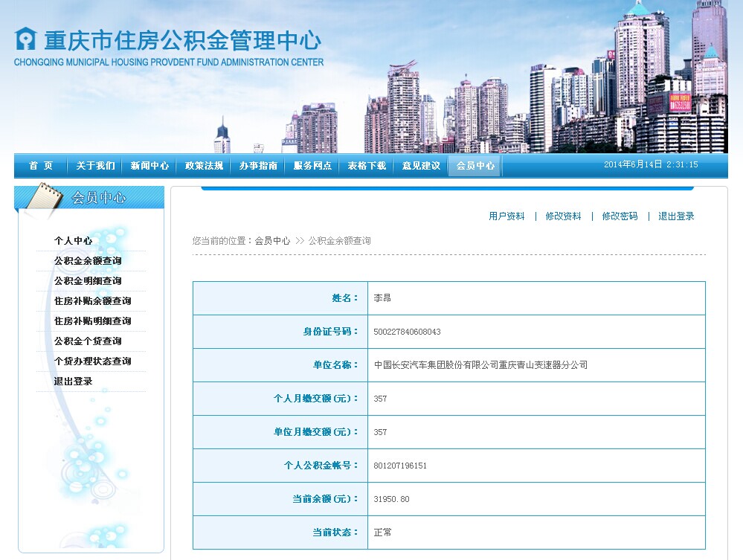
Task: Open the 用户资料 link at top right
Action: click(506, 216)
